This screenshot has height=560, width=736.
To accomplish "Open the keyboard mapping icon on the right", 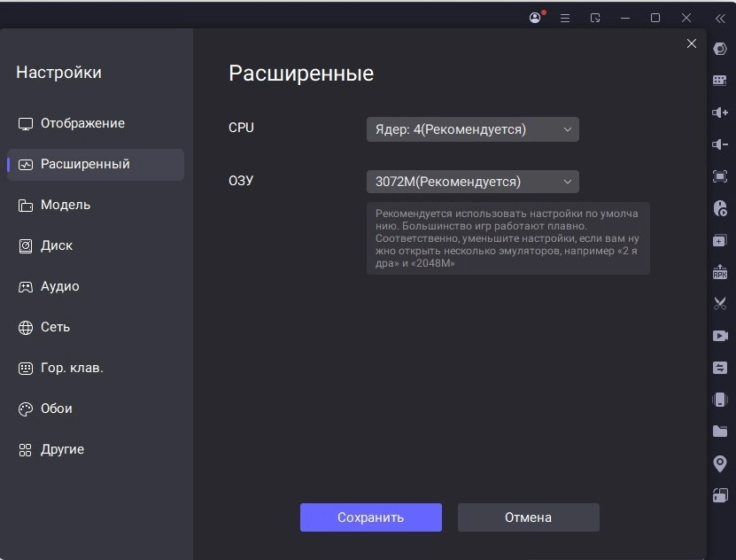I will pos(719,80).
